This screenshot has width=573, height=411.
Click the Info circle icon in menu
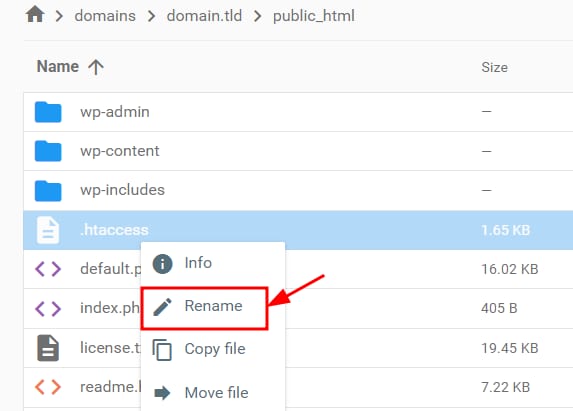[x=162, y=264]
